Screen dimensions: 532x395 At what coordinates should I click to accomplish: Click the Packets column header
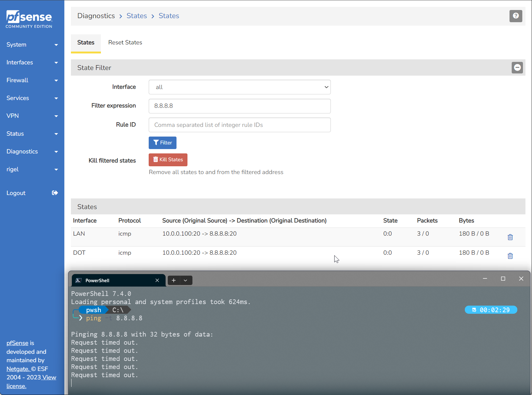tap(427, 221)
